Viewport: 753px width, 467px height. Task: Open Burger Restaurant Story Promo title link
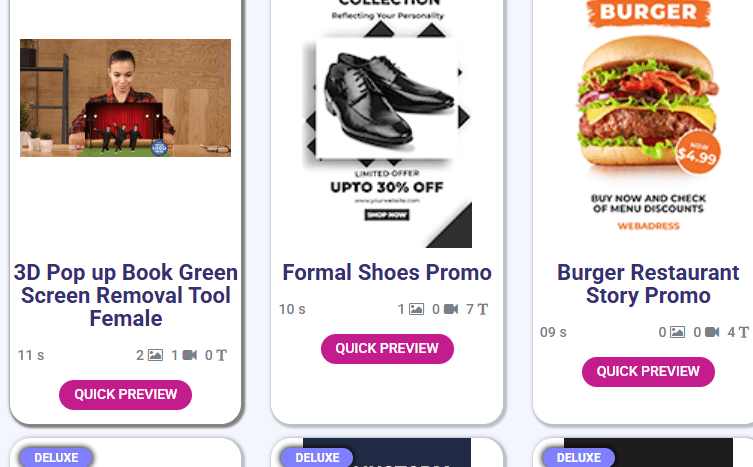click(x=648, y=284)
